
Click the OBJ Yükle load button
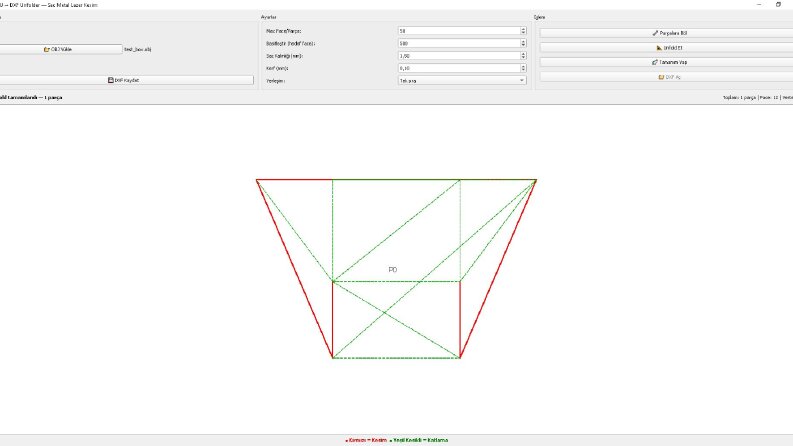coord(61,49)
